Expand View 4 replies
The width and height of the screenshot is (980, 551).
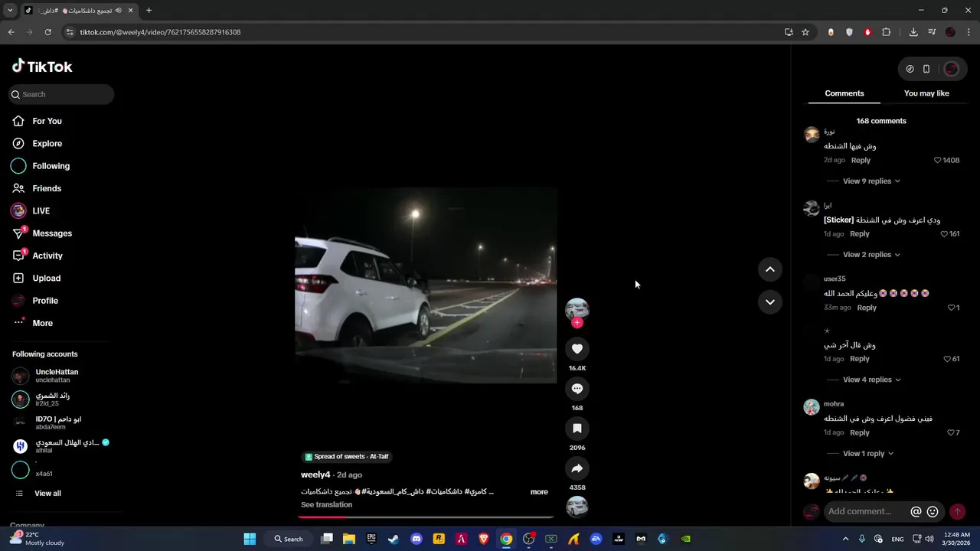click(x=871, y=380)
